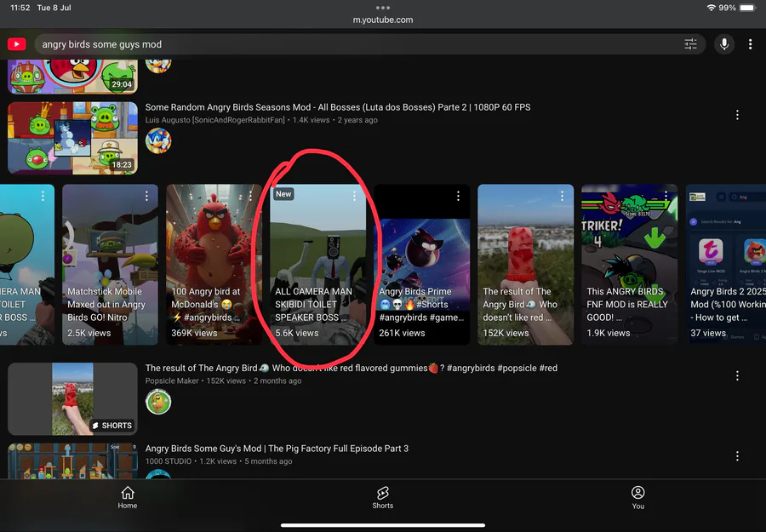Open search filters icon

pyautogui.click(x=690, y=44)
